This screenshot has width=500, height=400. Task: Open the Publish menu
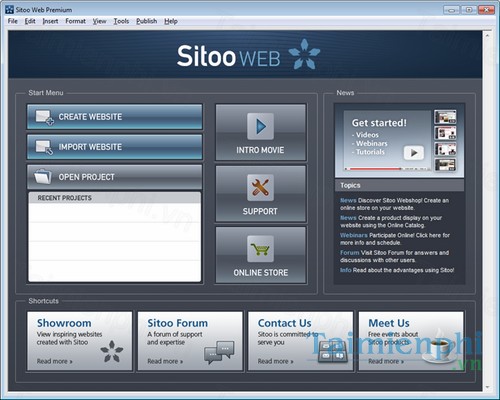click(x=147, y=21)
